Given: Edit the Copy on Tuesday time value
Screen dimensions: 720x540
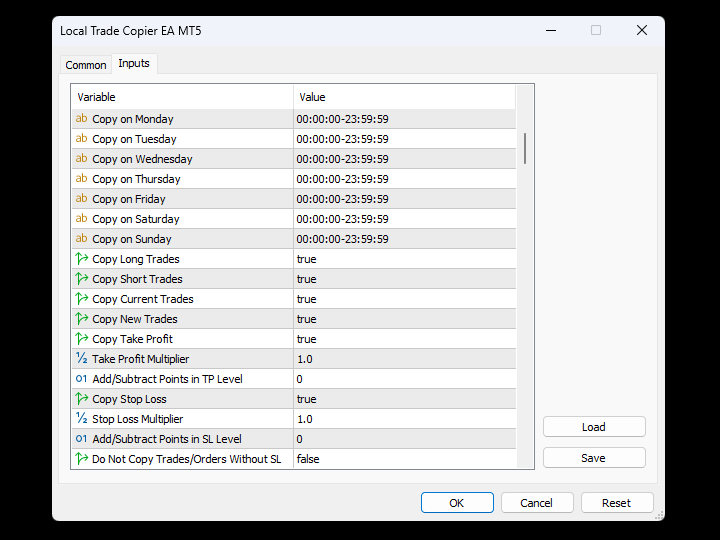Looking at the screenshot, I should tap(405, 139).
